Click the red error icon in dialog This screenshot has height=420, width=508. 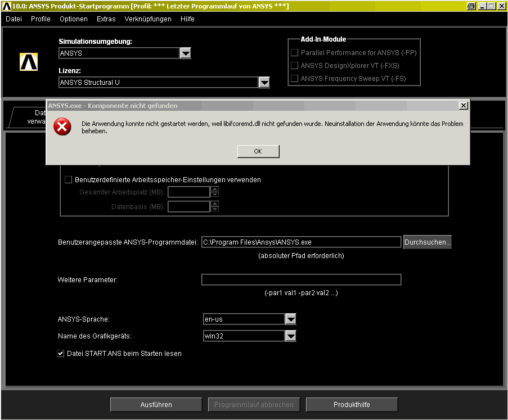pyautogui.click(x=62, y=127)
